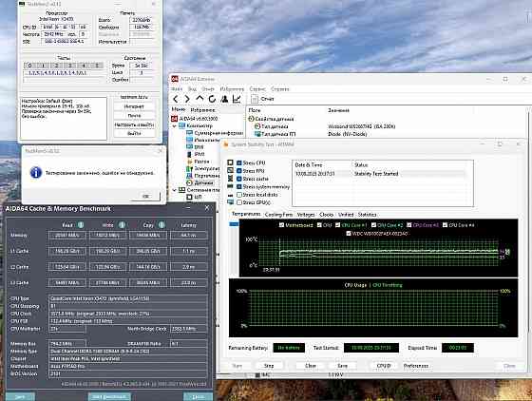This screenshot has height=401, width=532.
Task: Open the File menu in AIDA64
Action: pos(177,89)
